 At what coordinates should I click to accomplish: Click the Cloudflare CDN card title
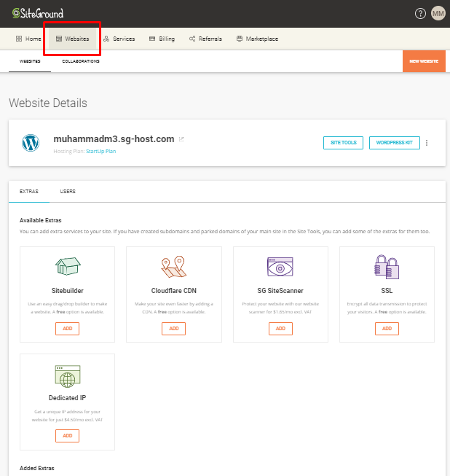pos(174,291)
